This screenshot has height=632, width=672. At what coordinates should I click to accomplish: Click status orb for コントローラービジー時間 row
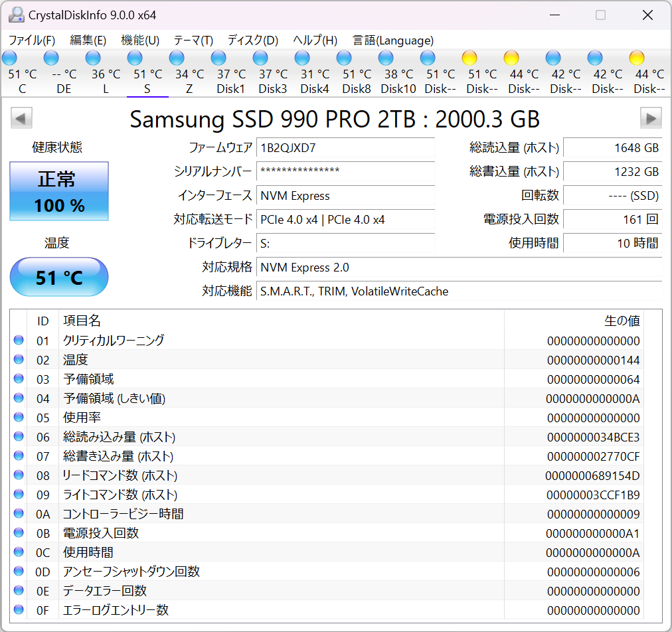[19, 513]
